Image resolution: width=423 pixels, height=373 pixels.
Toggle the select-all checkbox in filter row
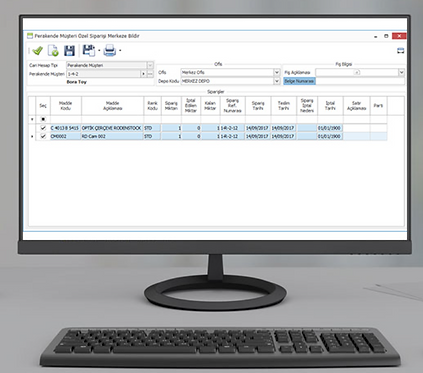[x=43, y=119]
